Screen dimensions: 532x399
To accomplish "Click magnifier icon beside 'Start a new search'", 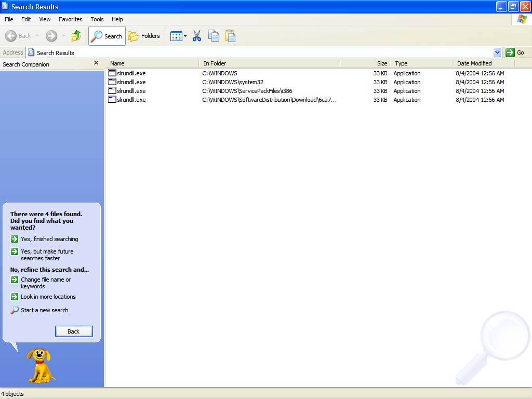I will pos(14,310).
